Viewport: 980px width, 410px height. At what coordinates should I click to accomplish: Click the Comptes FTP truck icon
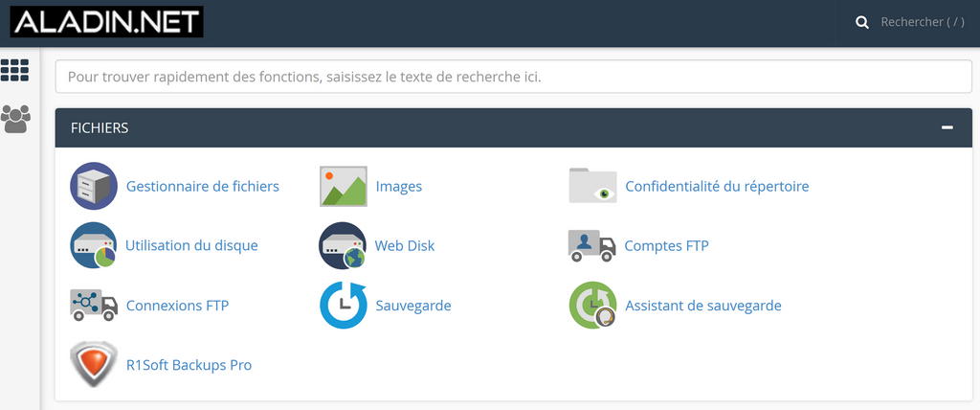[x=591, y=245]
